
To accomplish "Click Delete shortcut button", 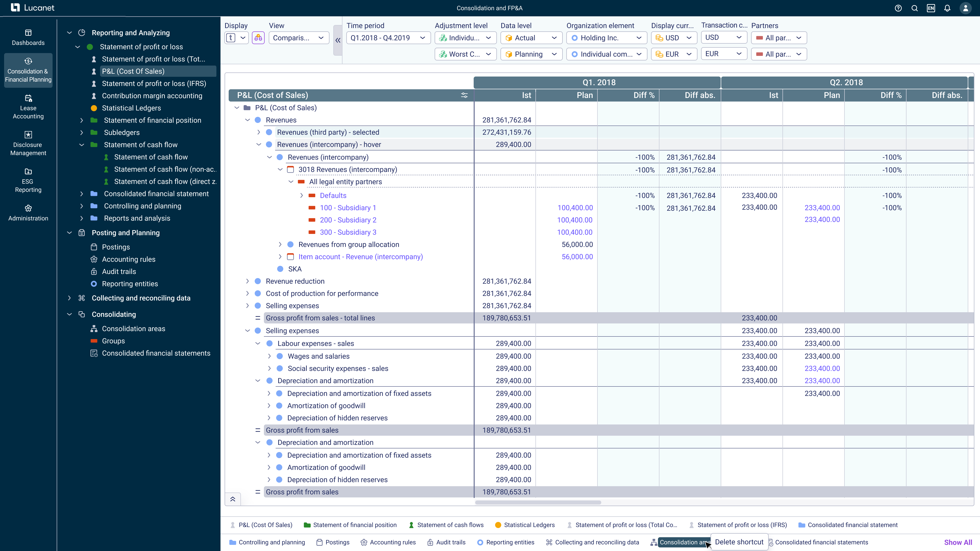I will click(739, 542).
